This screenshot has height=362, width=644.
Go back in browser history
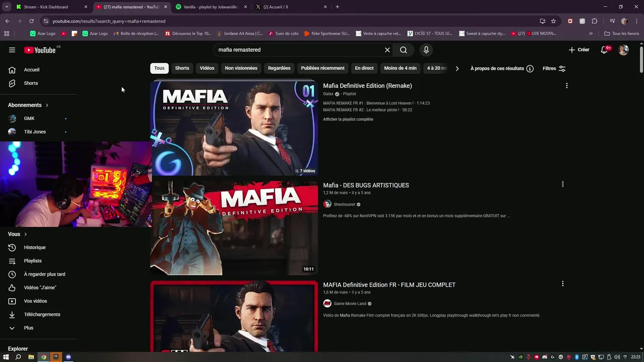coord(7,21)
